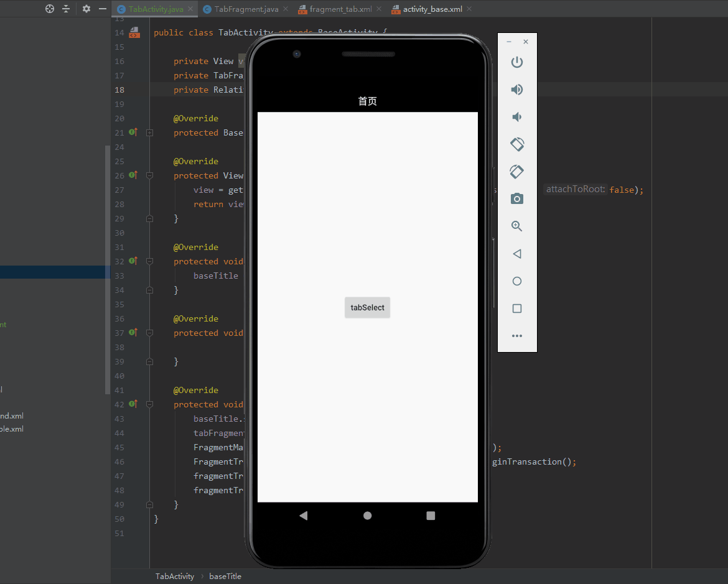Collapse the method starting at line 32
The image size is (728, 584).
coord(149,261)
